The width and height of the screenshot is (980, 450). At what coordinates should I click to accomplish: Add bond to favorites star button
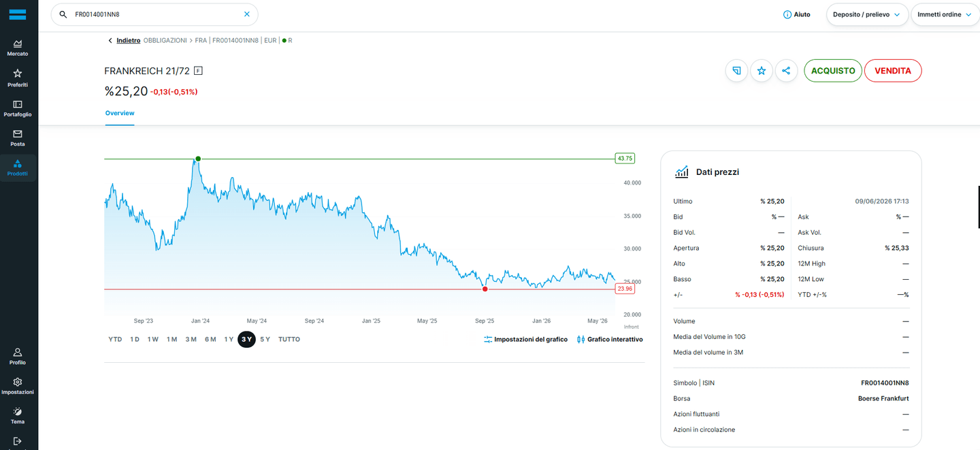pos(762,71)
